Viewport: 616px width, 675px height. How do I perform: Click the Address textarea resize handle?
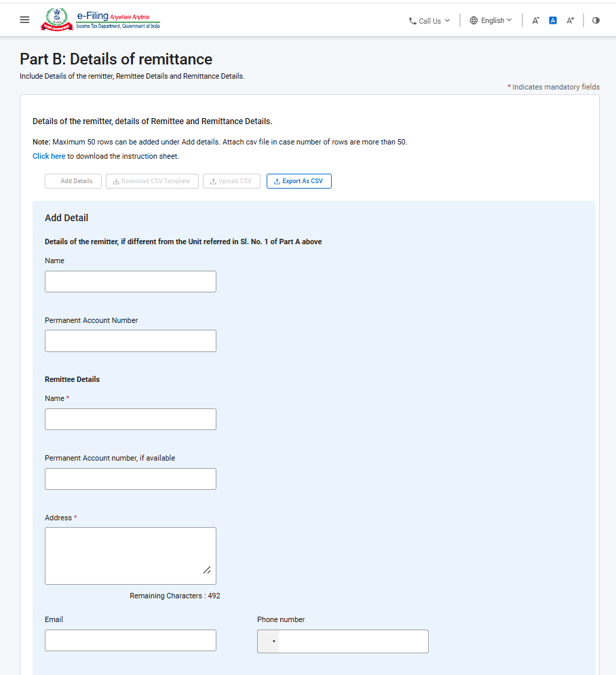pyautogui.click(x=207, y=570)
